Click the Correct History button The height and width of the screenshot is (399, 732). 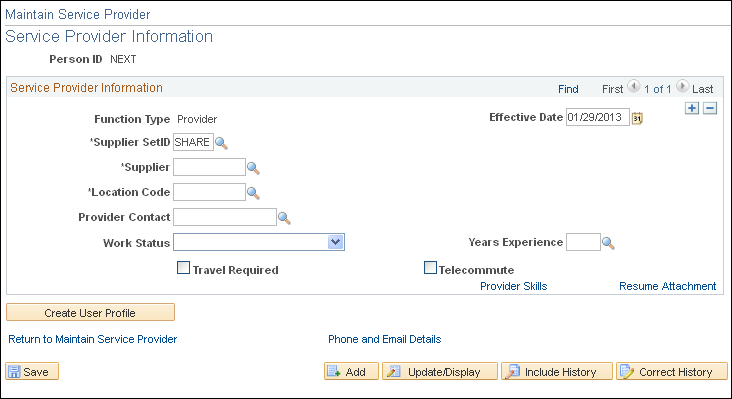click(672, 371)
